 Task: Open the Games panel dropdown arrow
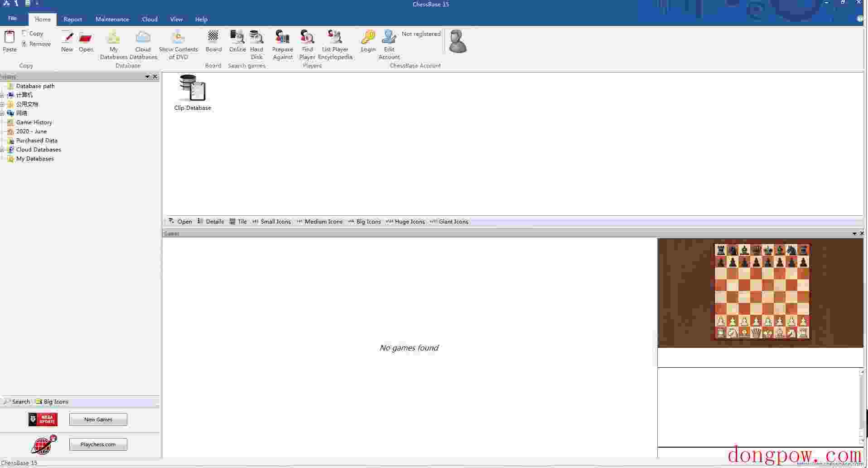[854, 234]
